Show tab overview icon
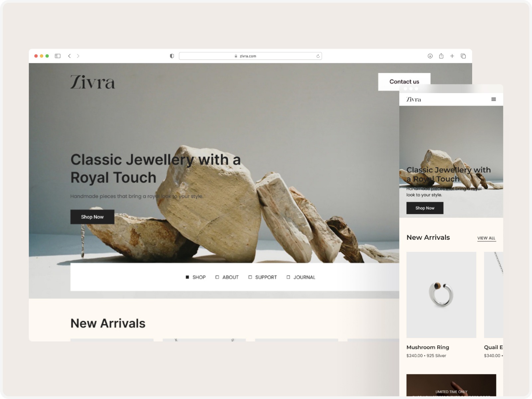The width and height of the screenshot is (532, 399). [463, 56]
